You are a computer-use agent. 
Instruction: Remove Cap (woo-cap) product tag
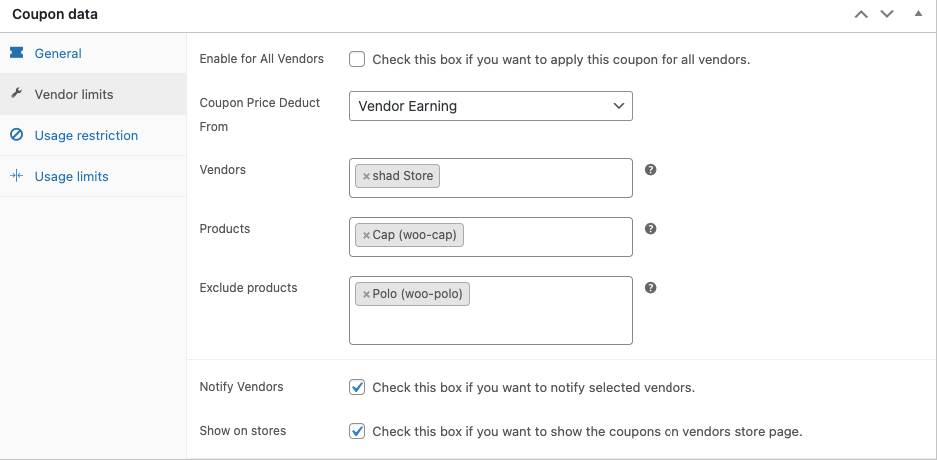[x=366, y=235]
